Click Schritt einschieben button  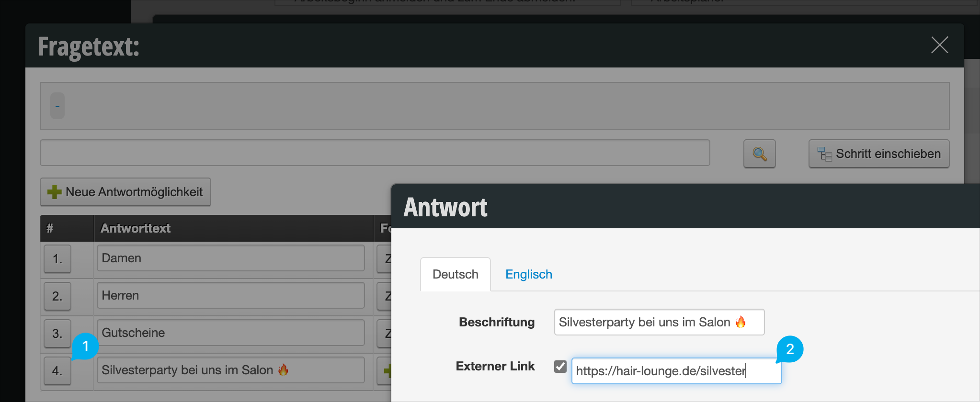878,154
